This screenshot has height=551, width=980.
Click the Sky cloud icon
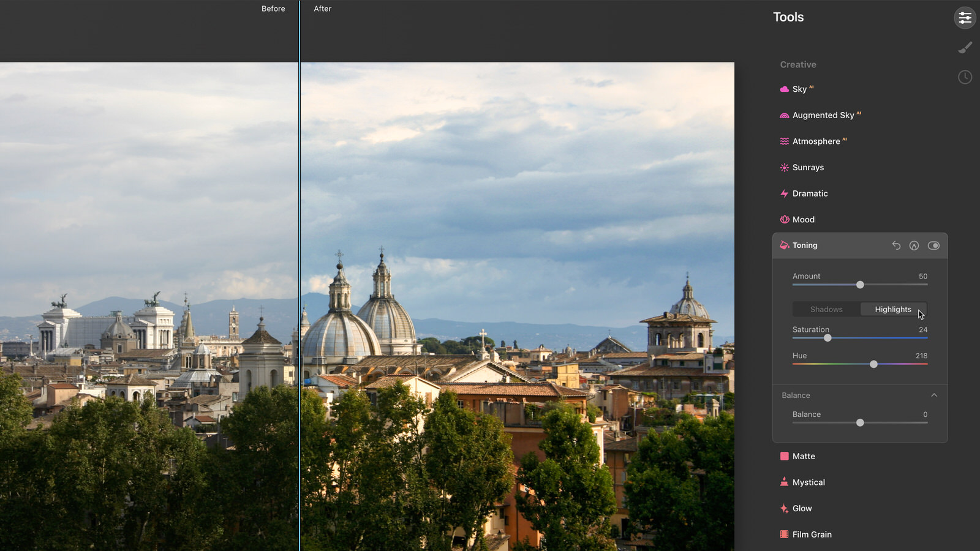[784, 89]
